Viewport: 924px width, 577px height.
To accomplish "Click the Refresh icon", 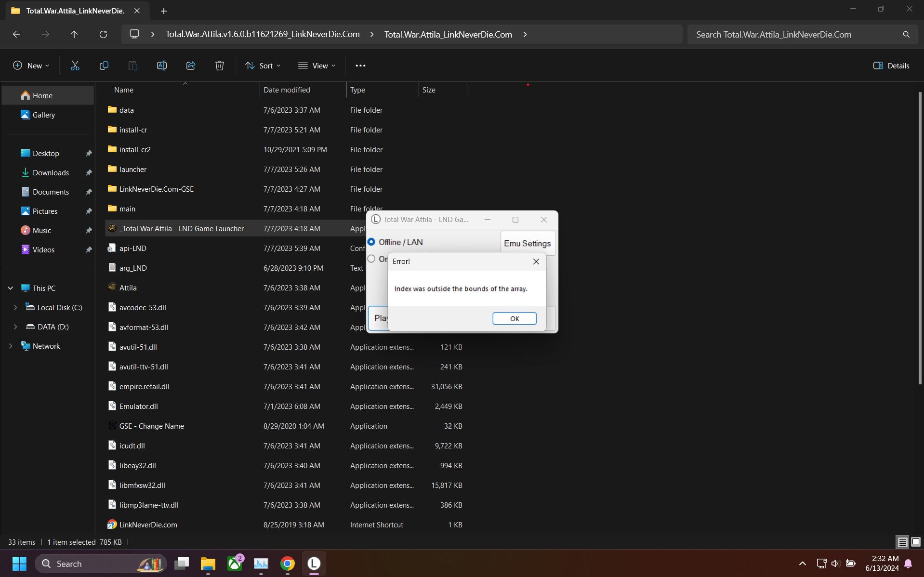I will point(103,34).
